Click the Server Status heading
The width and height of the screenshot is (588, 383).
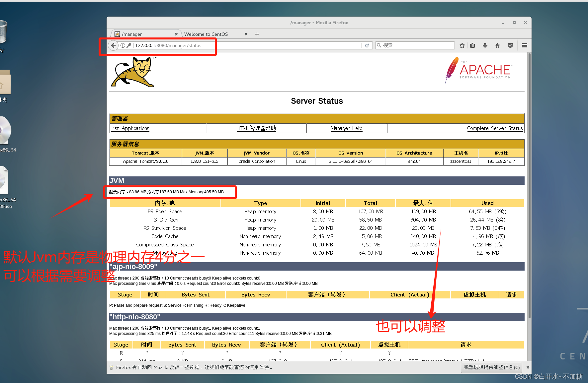pos(317,101)
